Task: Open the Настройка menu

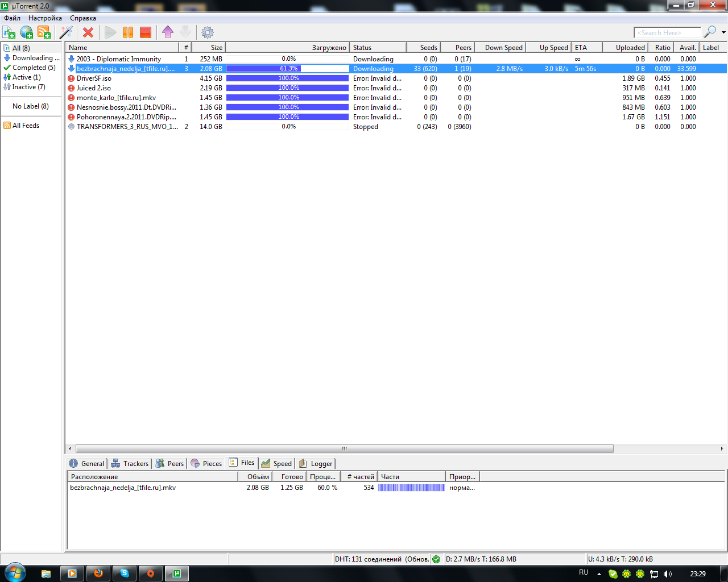Action: click(45, 18)
